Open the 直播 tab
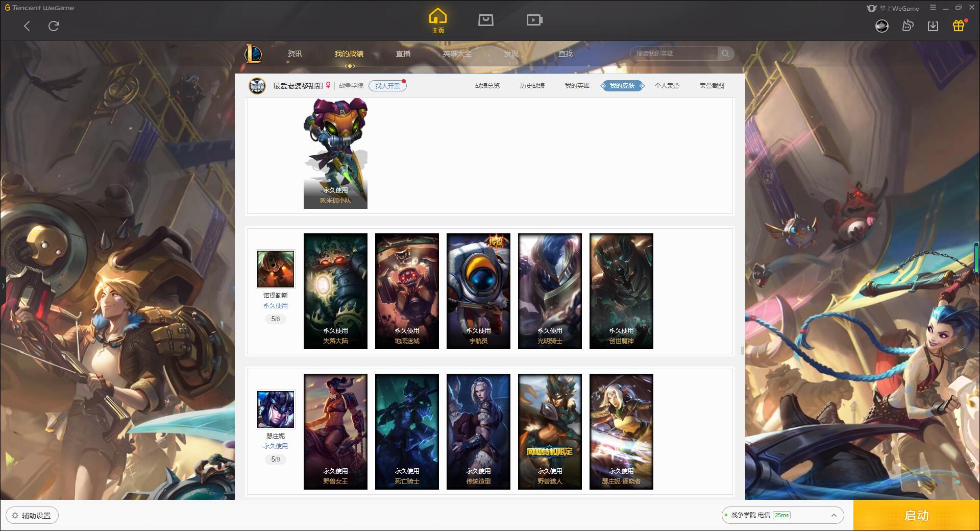980x531 pixels. click(x=403, y=54)
